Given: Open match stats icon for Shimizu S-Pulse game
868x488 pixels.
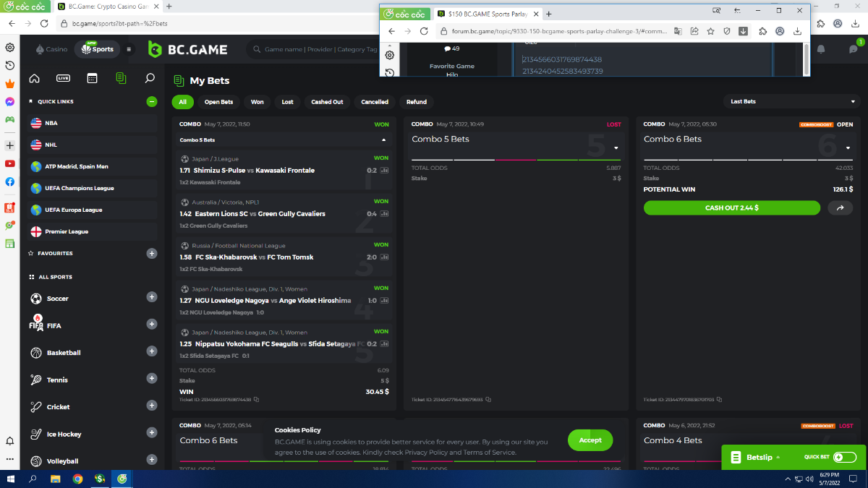Looking at the screenshot, I should pos(384,171).
